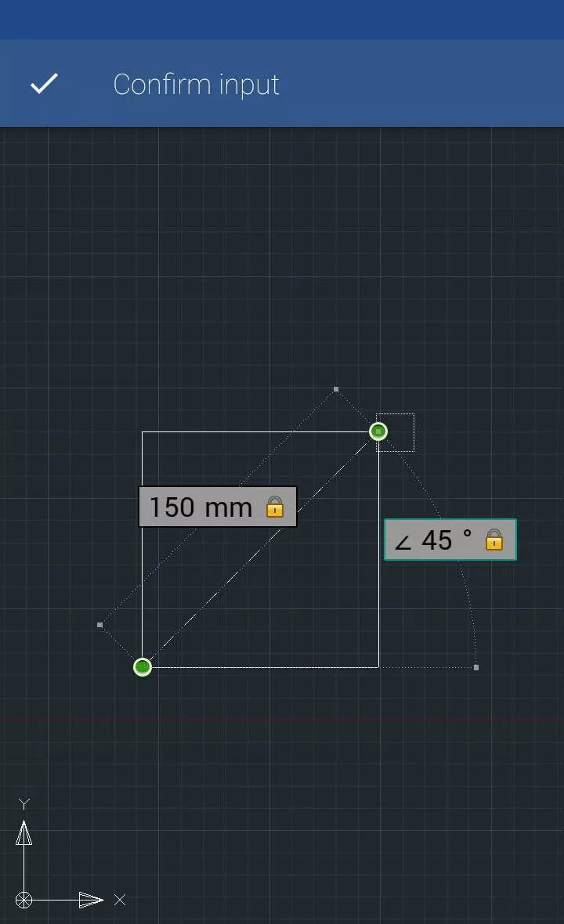Image resolution: width=564 pixels, height=924 pixels.
Task: Toggle the lock on 150 mm length
Action: tap(275, 507)
